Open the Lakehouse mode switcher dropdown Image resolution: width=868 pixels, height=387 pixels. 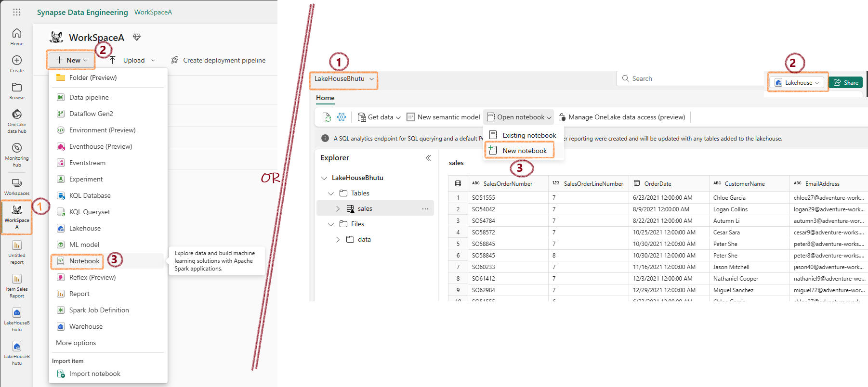tap(798, 83)
